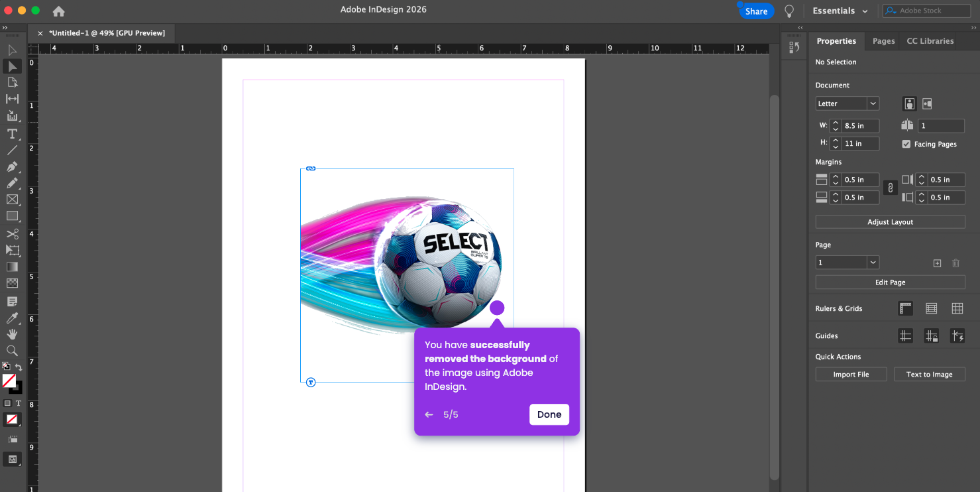
Task: Click the Import File button
Action: tap(851, 375)
